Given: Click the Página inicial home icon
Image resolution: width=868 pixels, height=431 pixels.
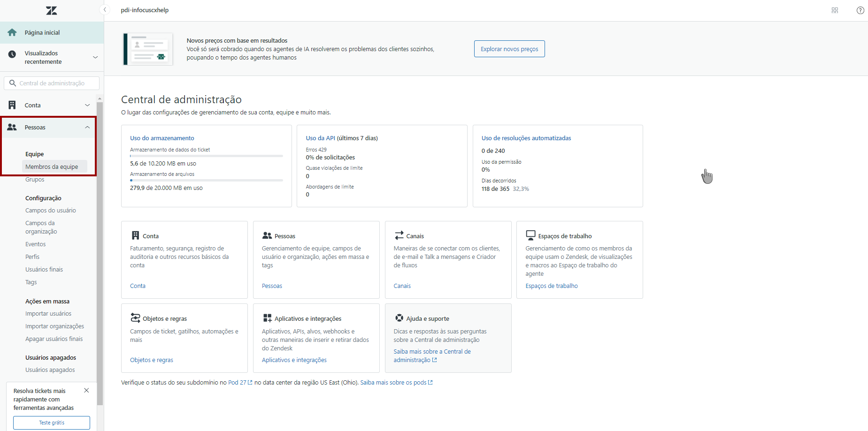Looking at the screenshot, I should 12,32.
